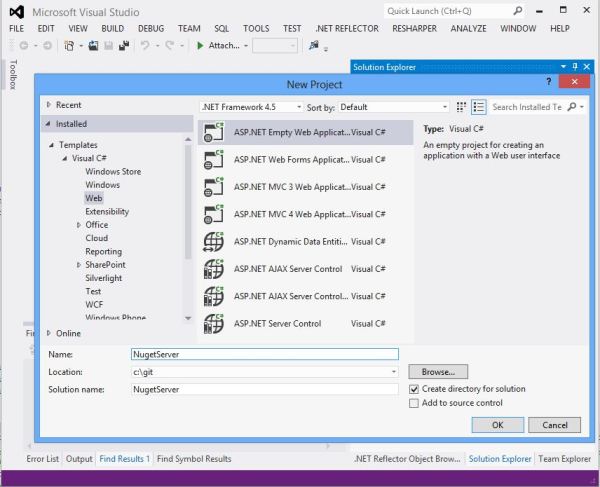Switch to Find Symbol Results tab

pos(194,459)
